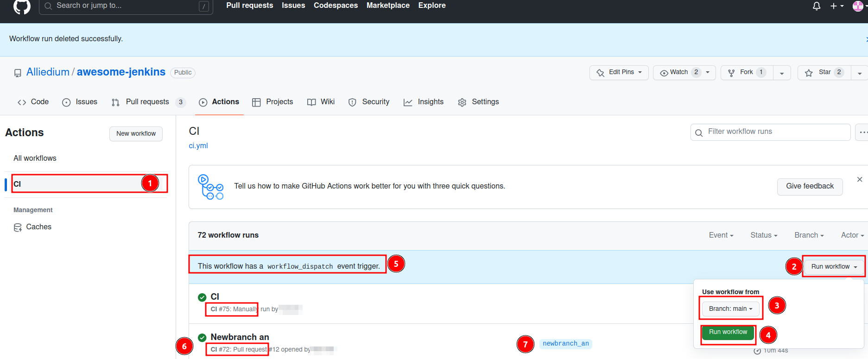868x359 pixels.
Task: Open the Star lists dropdown arrow
Action: tap(859, 73)
